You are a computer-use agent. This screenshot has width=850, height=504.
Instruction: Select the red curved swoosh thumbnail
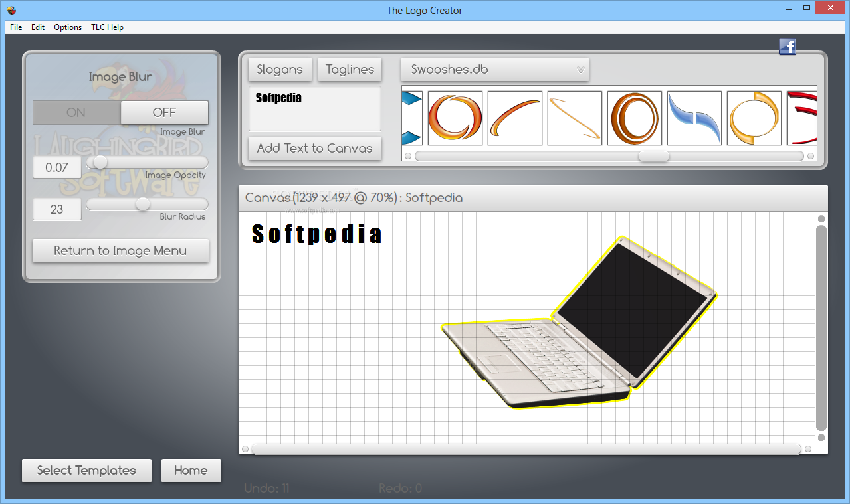click(x=801, y=118)
